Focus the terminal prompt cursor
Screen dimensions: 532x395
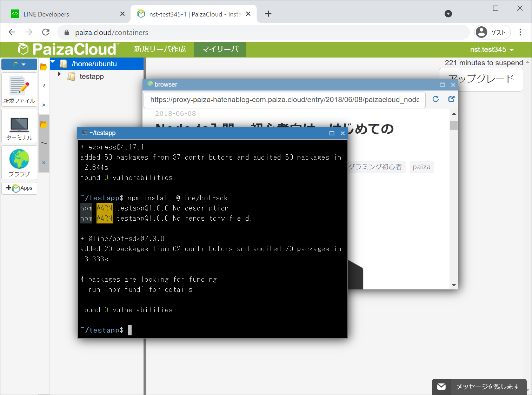[129, 330]
